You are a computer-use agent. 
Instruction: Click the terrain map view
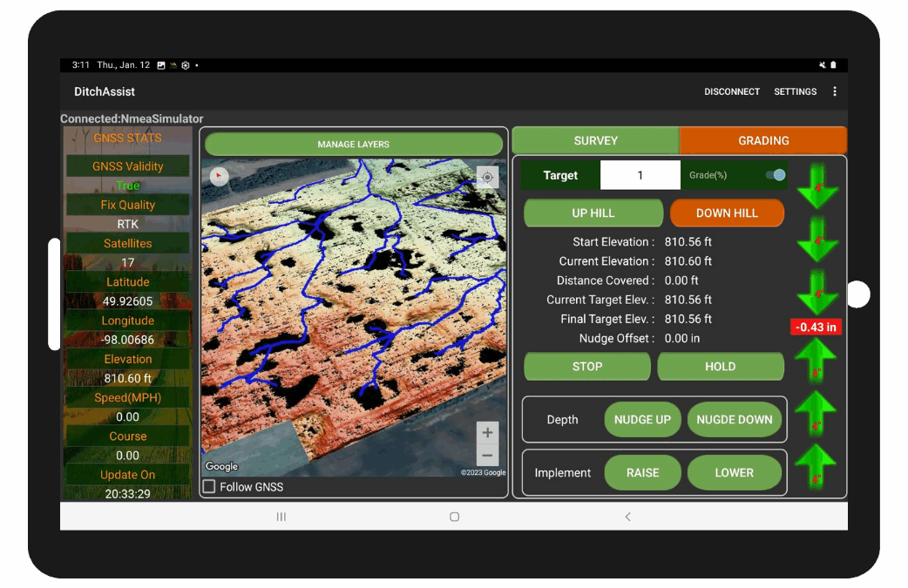(x=353, y=317)
